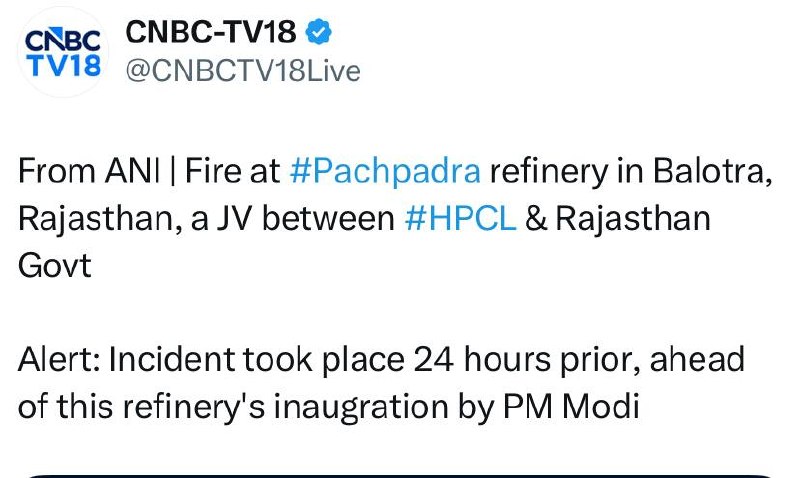Click the word 'Govt' in tweet

coord(55,267)
